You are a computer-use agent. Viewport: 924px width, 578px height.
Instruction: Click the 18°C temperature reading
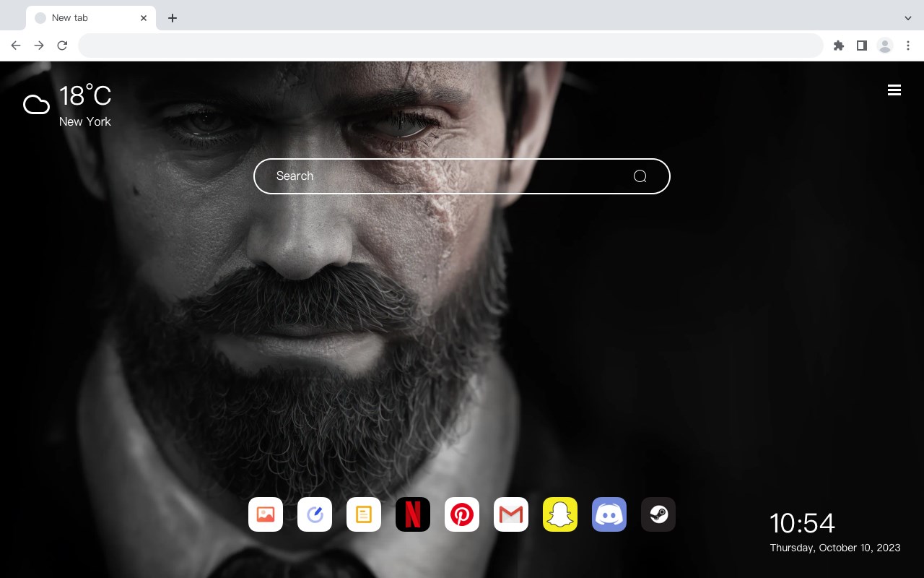tap(85, 96)
